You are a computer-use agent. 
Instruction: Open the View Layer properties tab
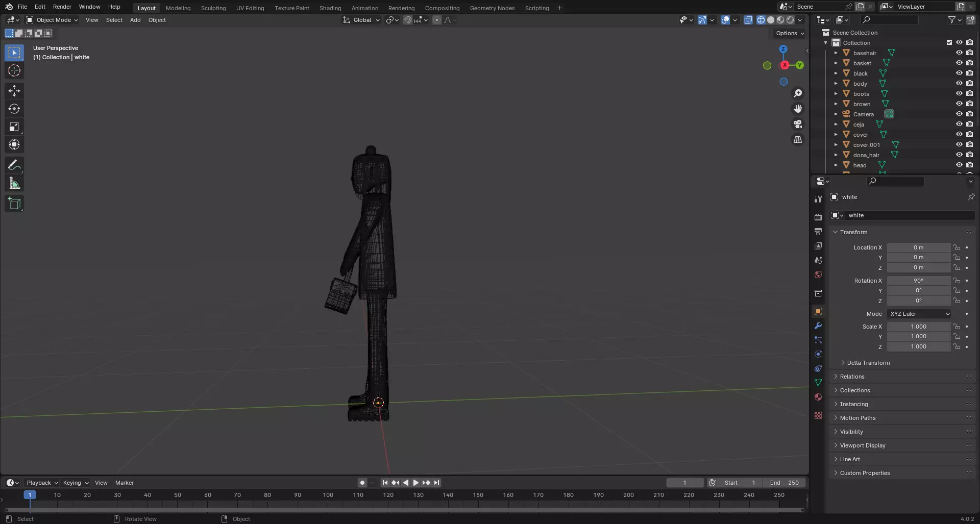818,245
